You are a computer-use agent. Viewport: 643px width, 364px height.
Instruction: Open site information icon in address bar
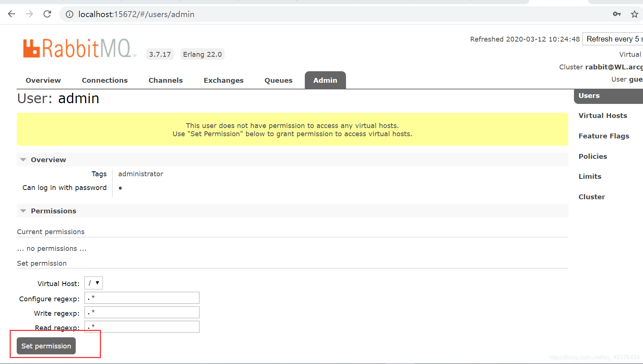point(69,14)
